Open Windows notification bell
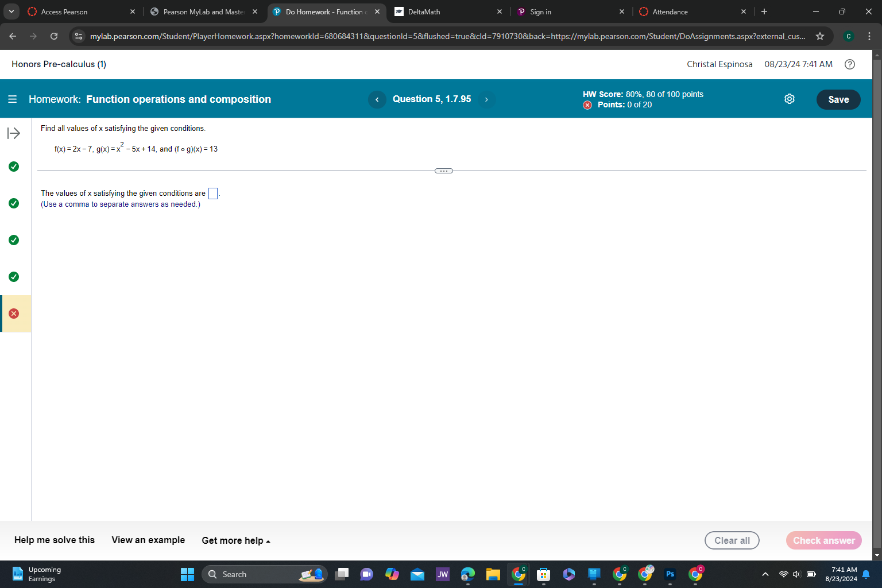 pos(866,574)
